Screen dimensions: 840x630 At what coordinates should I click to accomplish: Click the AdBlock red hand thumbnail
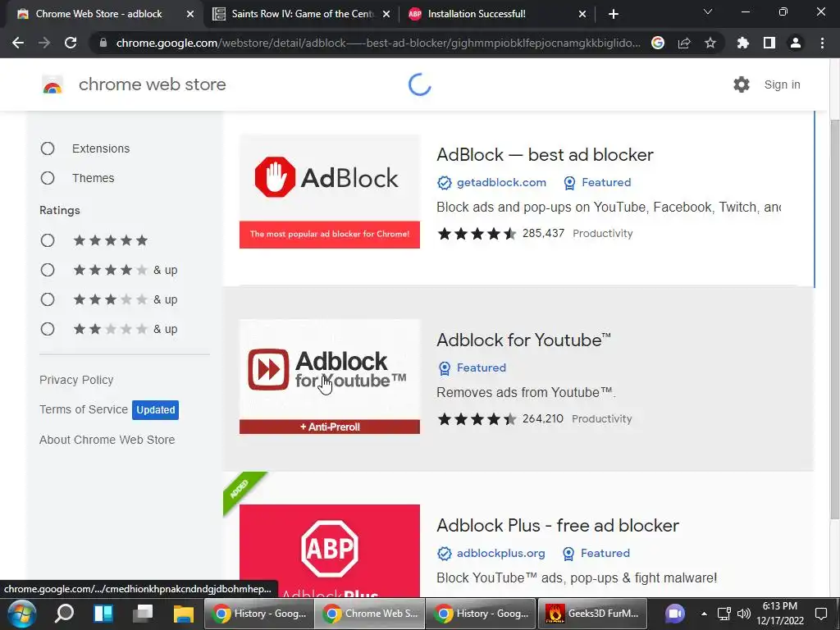330,191
